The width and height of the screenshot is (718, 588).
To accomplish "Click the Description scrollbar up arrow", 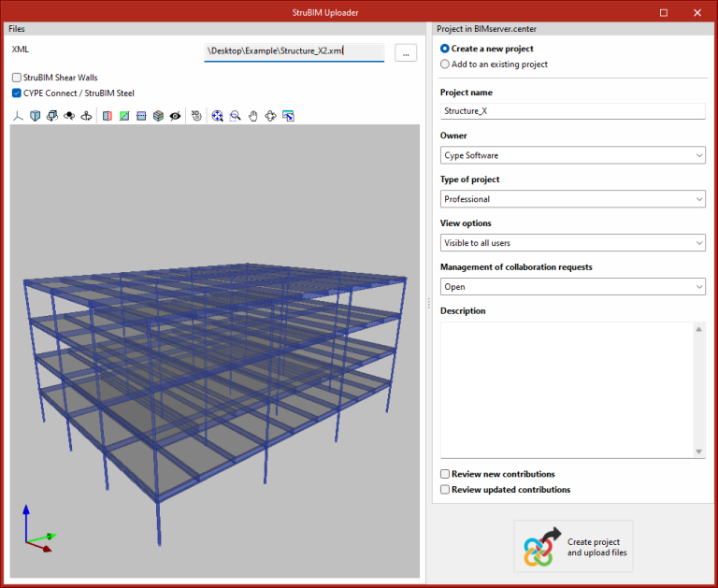I will click(x=698, y=329).
